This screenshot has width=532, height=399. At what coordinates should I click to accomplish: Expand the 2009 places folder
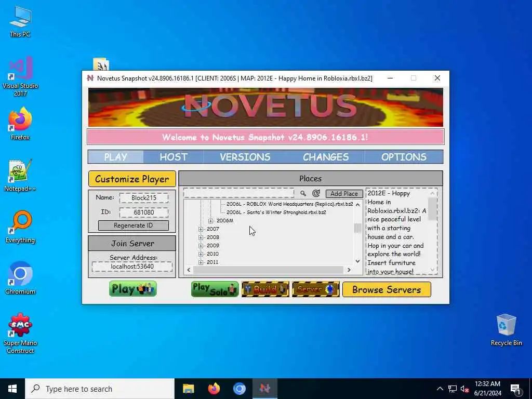tap(201, 246)
